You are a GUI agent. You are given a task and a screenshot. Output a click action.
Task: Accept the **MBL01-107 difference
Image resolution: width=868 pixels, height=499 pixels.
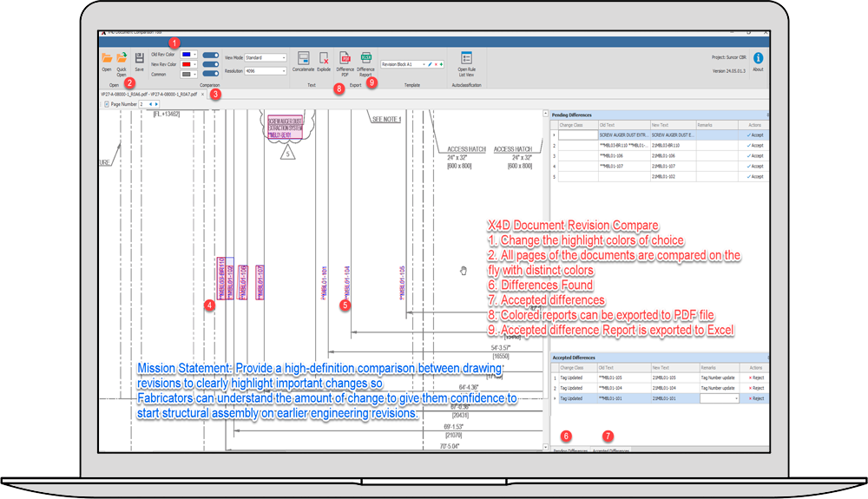tap(754, 166)
